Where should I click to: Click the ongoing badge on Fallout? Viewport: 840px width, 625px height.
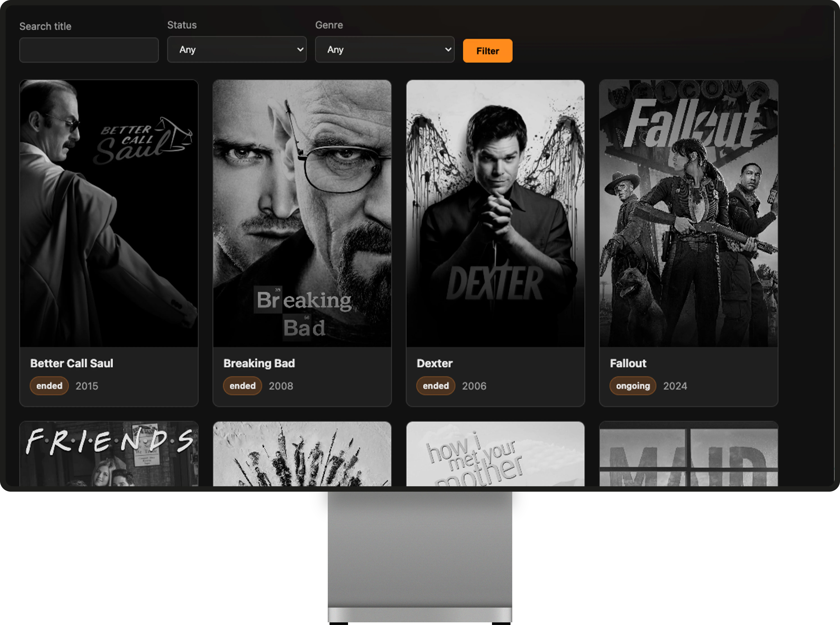(632, 386)
